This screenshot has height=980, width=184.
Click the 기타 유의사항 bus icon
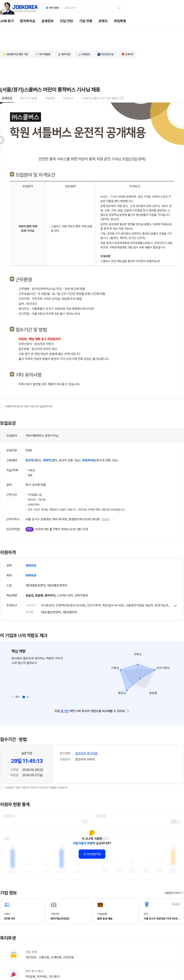(x=12, y=374)
